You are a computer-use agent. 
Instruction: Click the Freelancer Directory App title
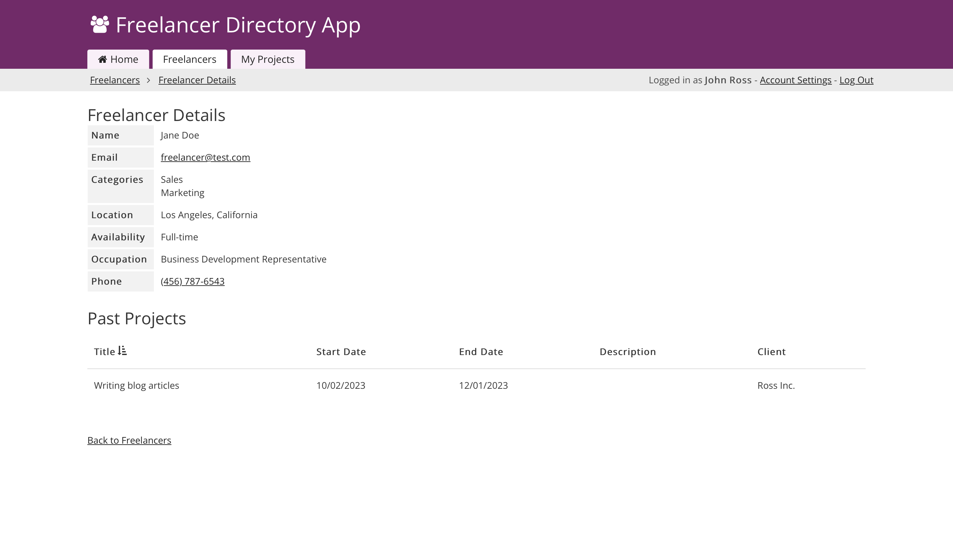point(238,25)
